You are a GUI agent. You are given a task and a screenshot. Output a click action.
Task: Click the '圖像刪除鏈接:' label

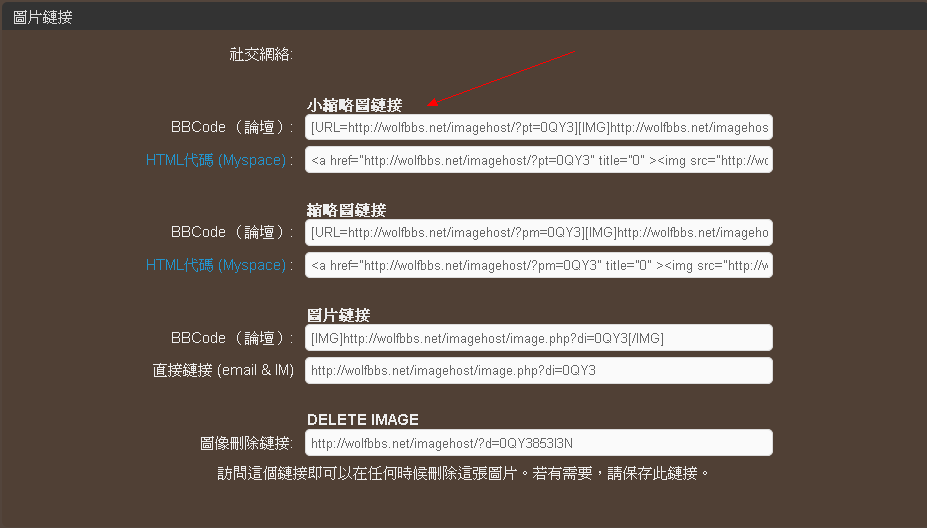pyautogui.click(x=247, y=443)
